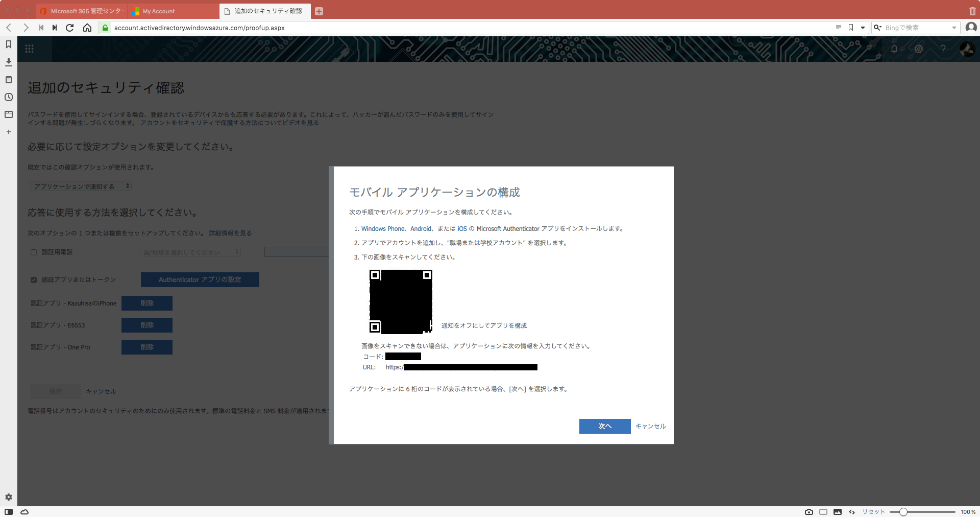This screenshot has width=980, height=517.
Task: Open the History clock panel in sidebar
Action: [x=9, y=97]
